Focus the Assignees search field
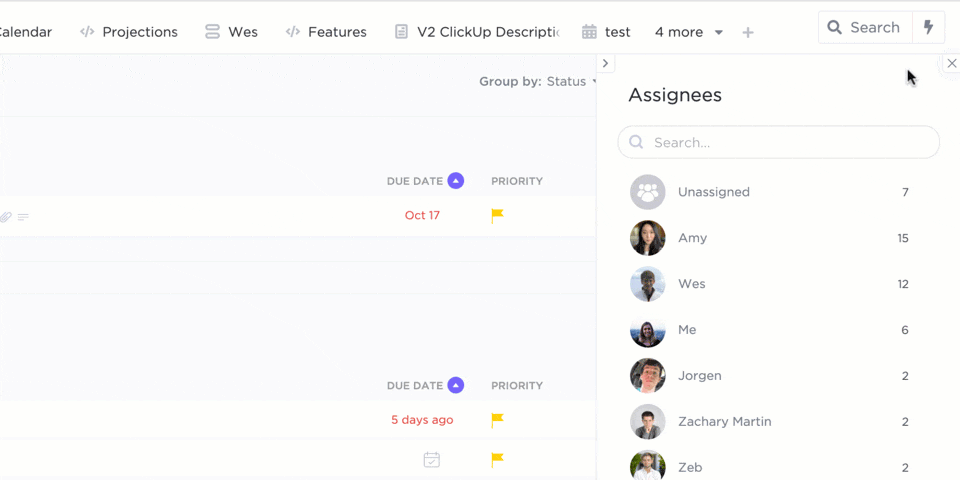Image resolution: width=960 pixels, height=480 pixels. tap(779, 142)
